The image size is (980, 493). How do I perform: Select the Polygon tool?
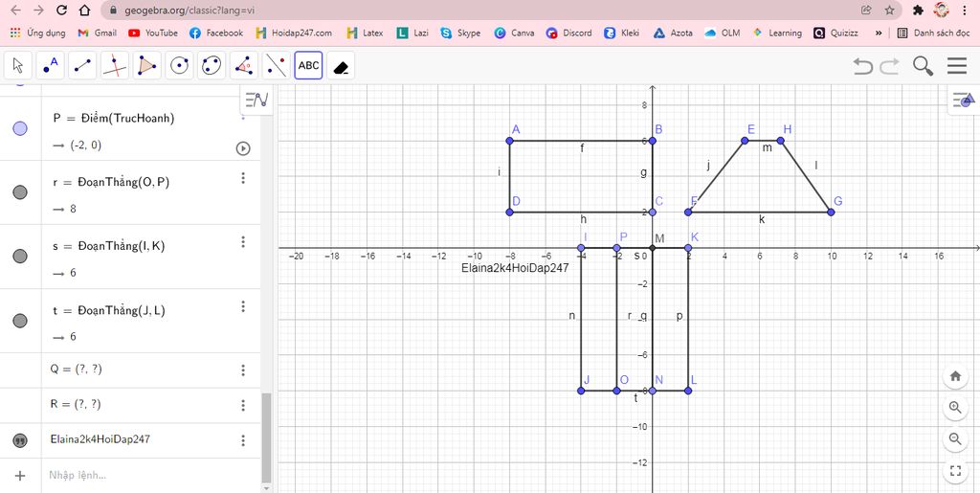coord(146,65)
